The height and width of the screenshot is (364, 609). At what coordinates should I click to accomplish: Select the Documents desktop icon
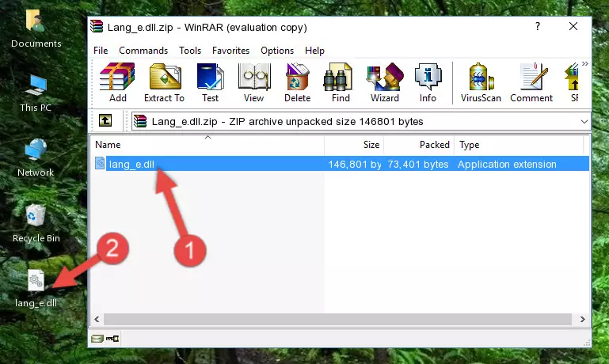[36, 28]
